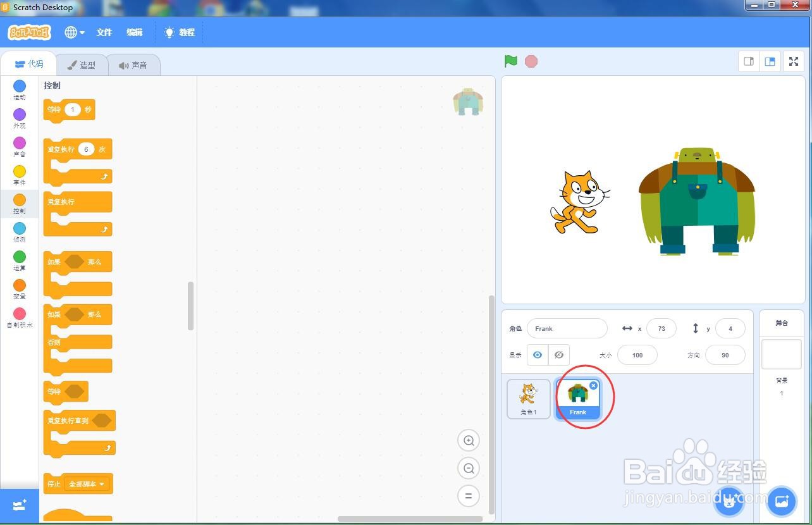Click the 停止 block label
The height and width of the screenshot is (525, 812).
[54, 484]
